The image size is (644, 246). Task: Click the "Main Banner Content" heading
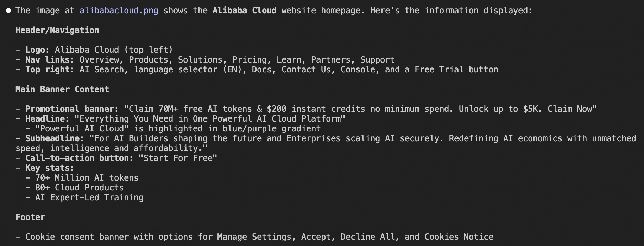pyautogui.click(x=62, y=89)
